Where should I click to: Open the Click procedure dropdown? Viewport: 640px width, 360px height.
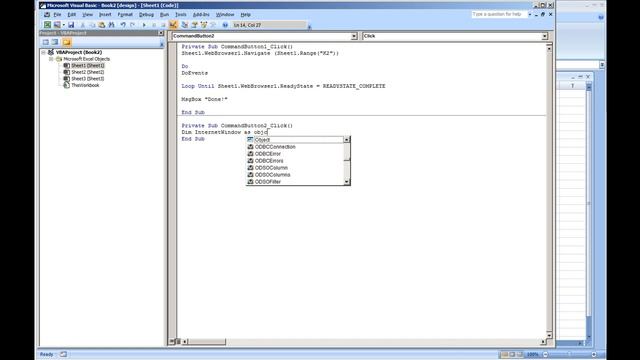544,36
